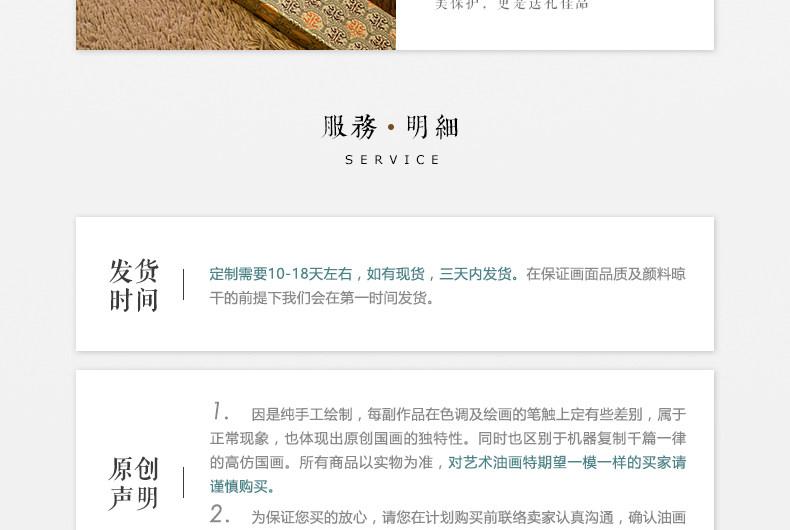Click the highlighted text 三天内发货
Screen dimensions: 790x530
tap(475, 274)
